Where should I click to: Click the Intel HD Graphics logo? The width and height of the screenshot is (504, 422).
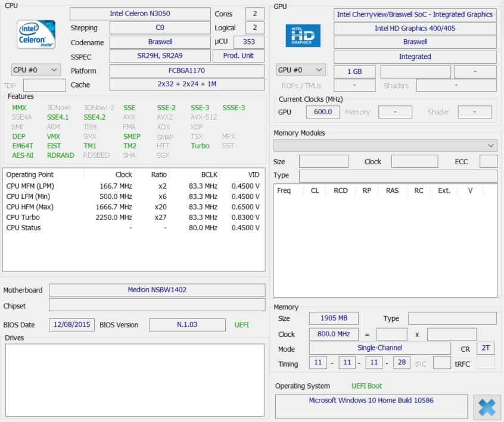(303, 36)
